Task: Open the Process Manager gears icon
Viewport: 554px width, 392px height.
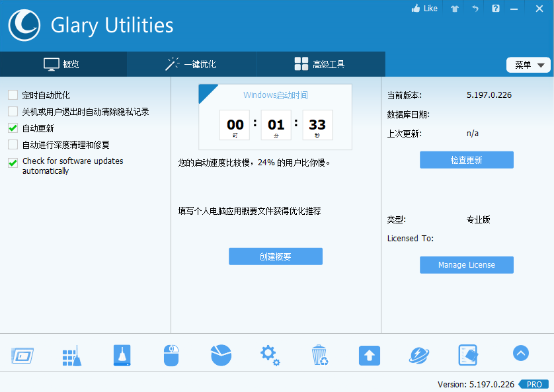Action: pos(270,355)
